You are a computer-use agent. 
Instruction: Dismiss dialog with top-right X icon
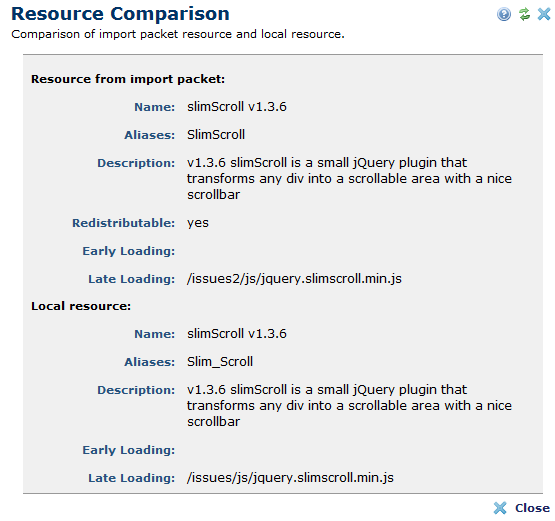(544, 14)
